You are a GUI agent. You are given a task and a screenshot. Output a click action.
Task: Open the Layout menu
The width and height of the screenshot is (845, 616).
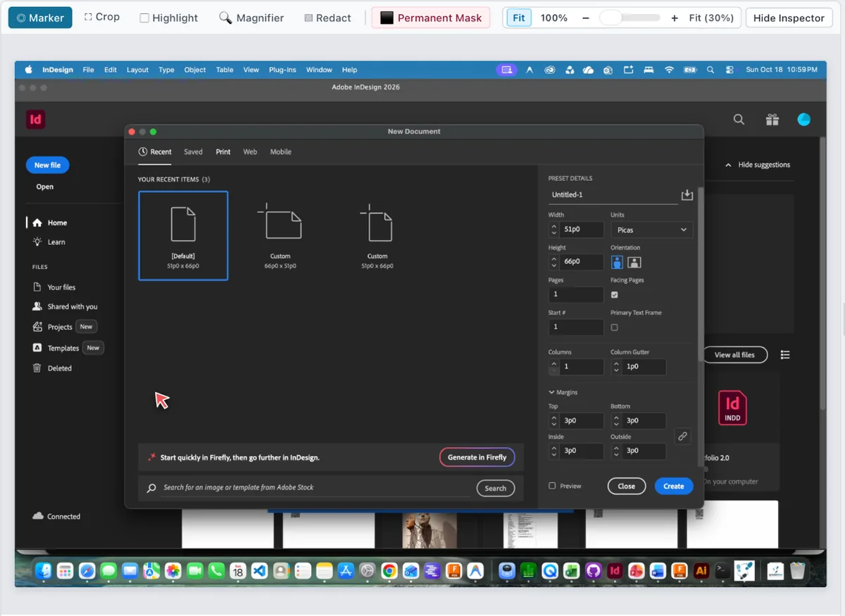(x=137, y=70)
